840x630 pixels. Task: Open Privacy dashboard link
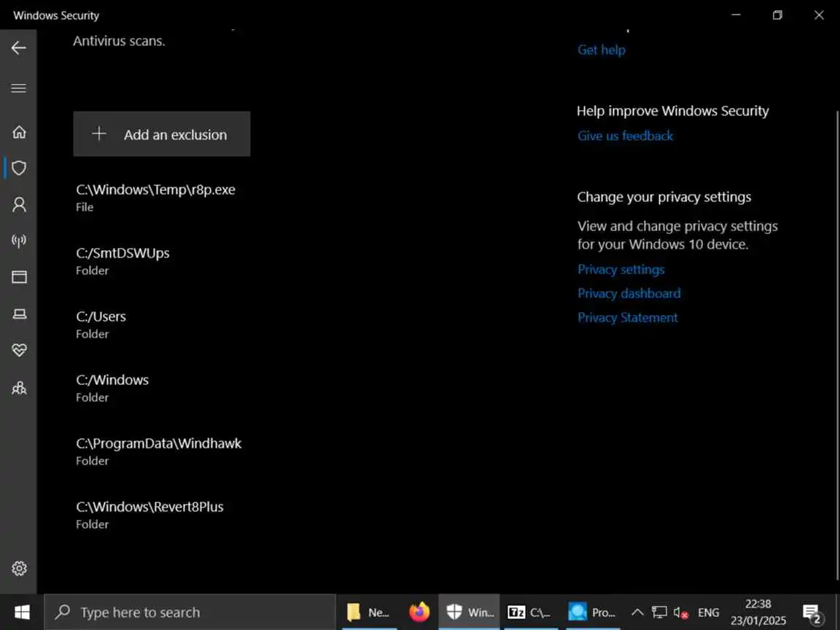tap(629, 294)
